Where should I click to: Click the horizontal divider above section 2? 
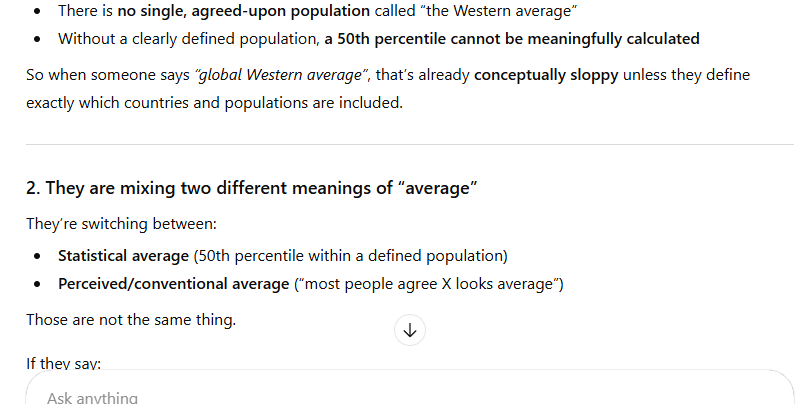tap(410, 144)
